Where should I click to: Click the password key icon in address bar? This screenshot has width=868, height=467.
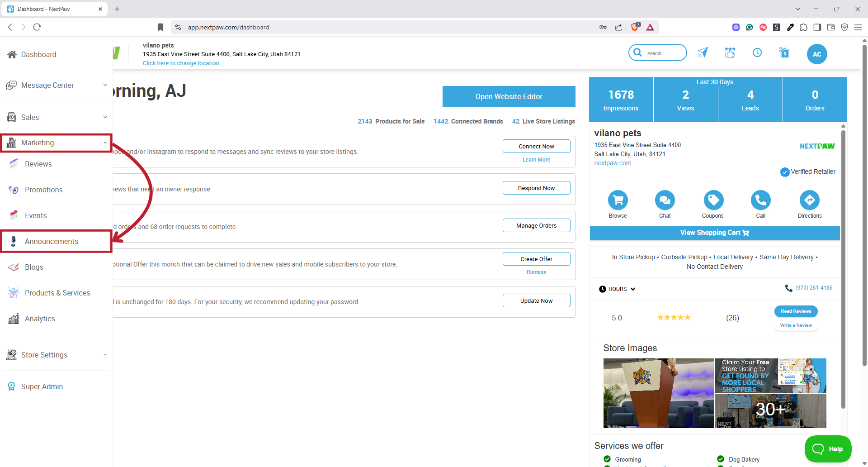603,27
